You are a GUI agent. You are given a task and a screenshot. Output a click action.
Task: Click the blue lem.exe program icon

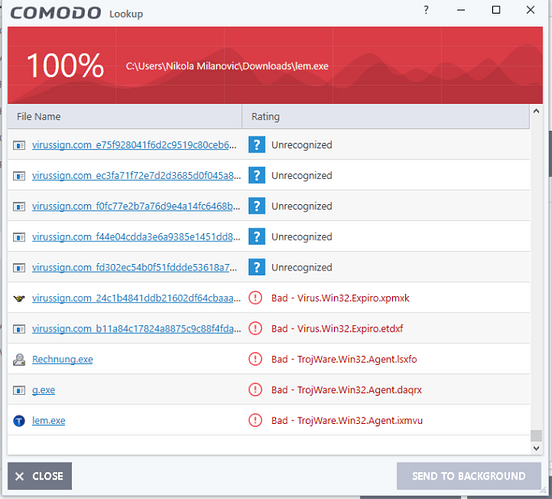point(19,421)
